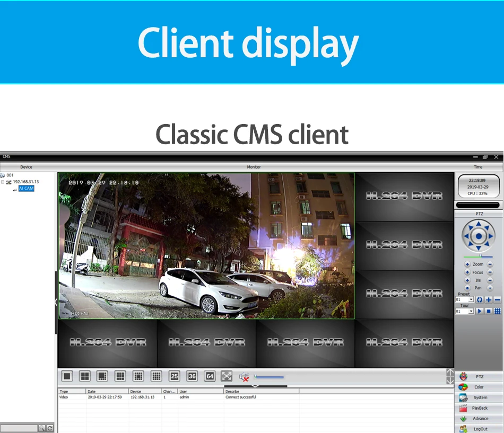Open the PlayBack menu
504x433 pixels.
click(x=479, y=408)
